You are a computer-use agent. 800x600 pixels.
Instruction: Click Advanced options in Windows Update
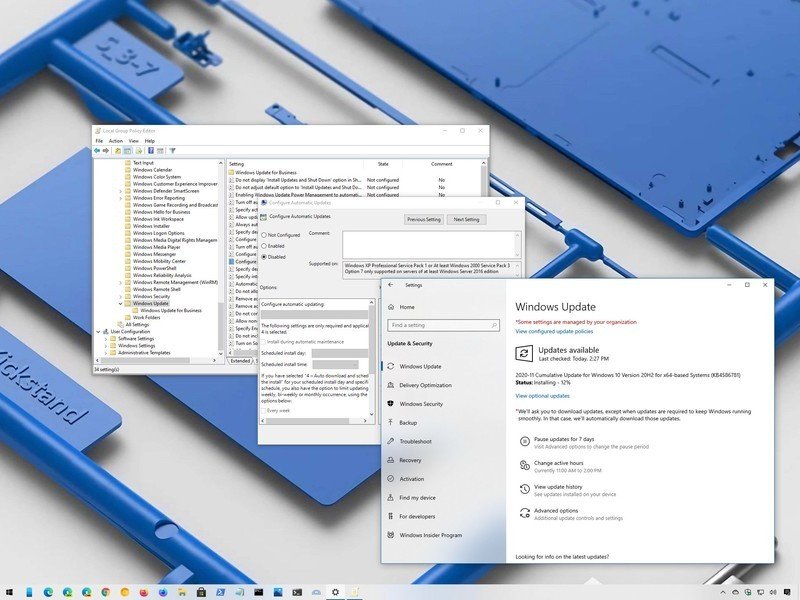pyautogui.click(x=556, y=511)
